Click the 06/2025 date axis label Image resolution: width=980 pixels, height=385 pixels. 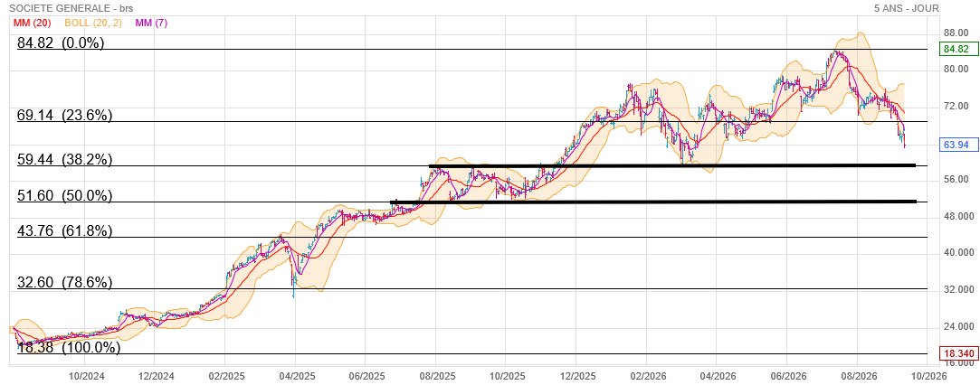[365, 376]
